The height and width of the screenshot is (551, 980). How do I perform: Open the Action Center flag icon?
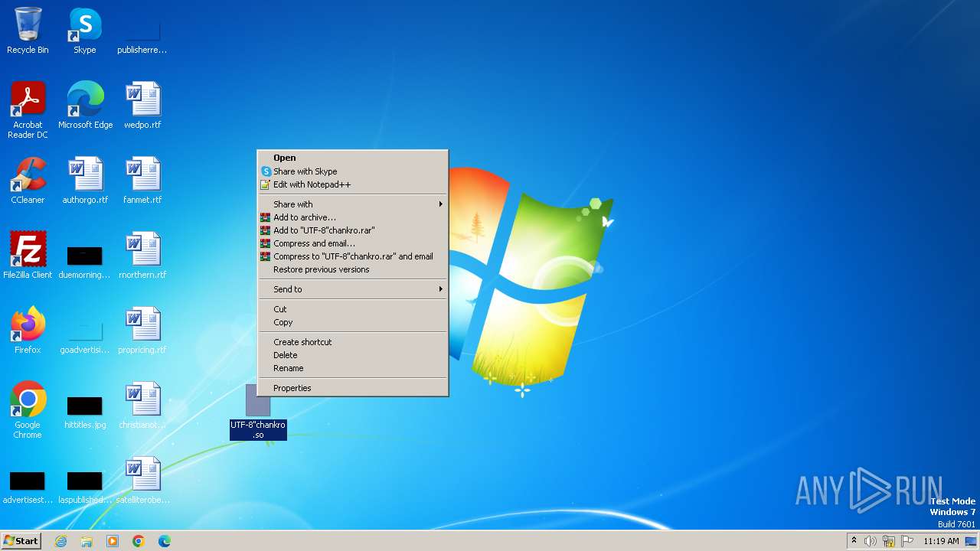pos(907,541)
